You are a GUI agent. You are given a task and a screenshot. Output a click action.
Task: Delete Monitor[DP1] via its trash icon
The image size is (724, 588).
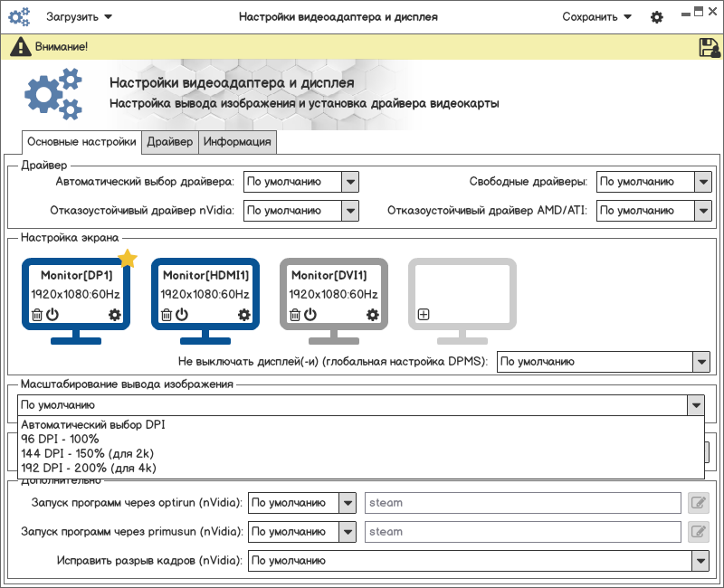[x=37, y=315]
